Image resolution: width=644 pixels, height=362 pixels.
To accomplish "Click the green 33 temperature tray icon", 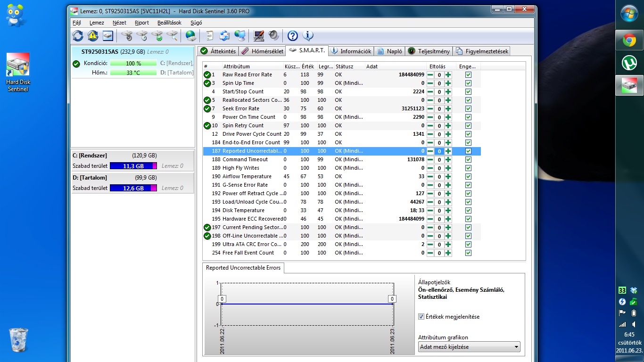I will coord(622,290).
